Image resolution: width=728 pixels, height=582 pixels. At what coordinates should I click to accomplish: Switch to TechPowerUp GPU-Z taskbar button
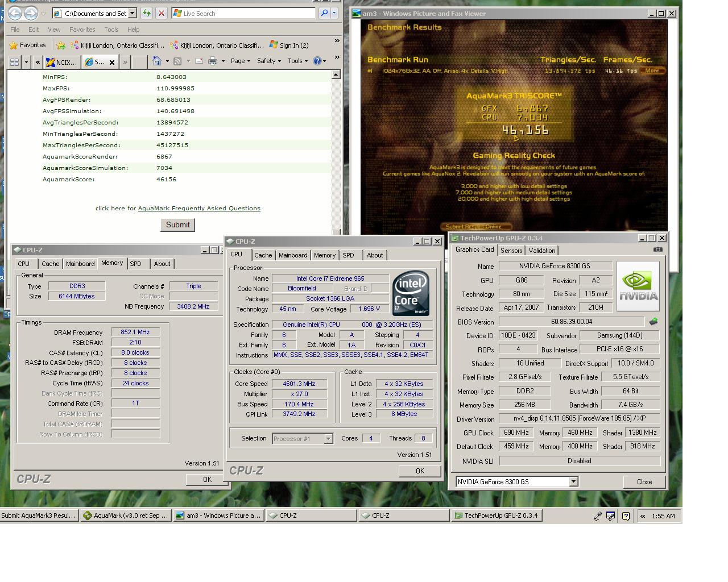pos(497,516)
